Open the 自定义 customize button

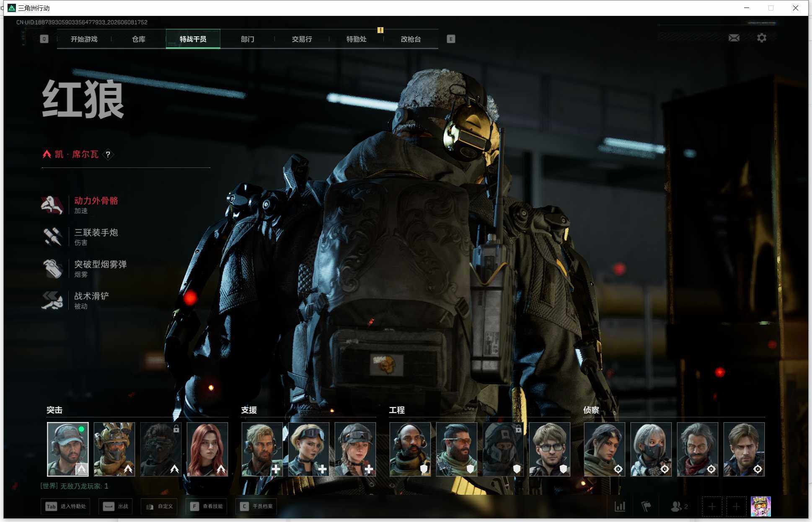pyautogui.click(x=159, y=507)
